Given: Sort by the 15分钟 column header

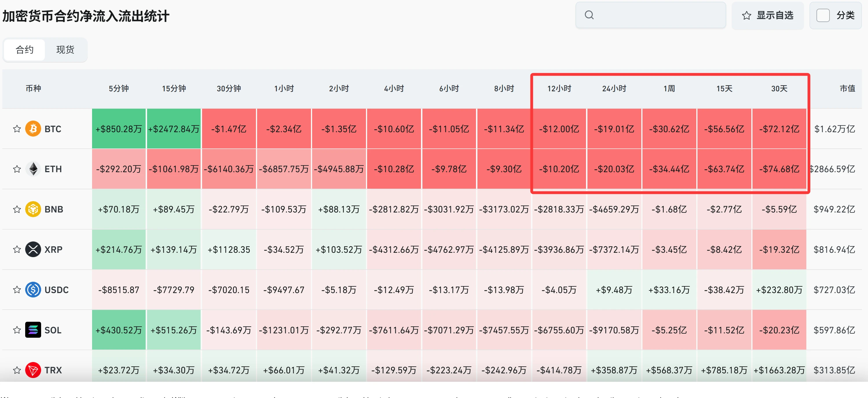Looking at the screenshot, I should (x=174, y=89).
